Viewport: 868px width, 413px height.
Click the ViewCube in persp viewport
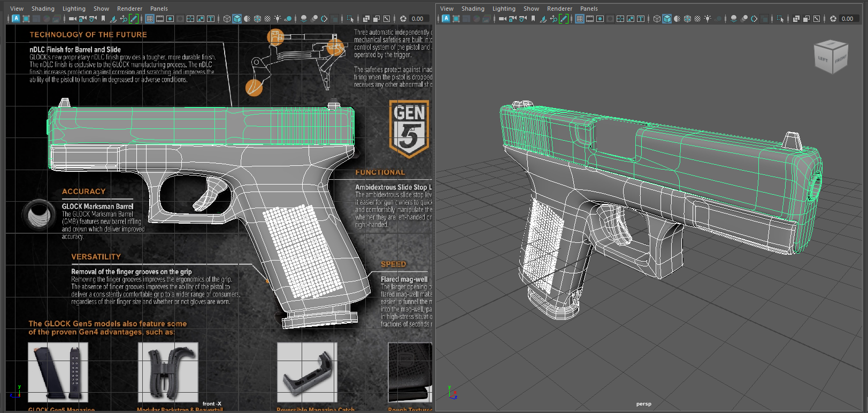(831, 57)
